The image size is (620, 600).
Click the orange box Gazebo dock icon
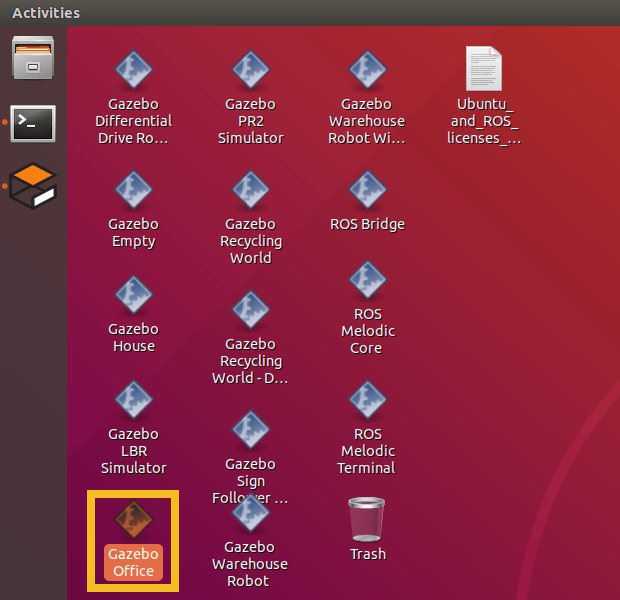[x=33, y=185]
